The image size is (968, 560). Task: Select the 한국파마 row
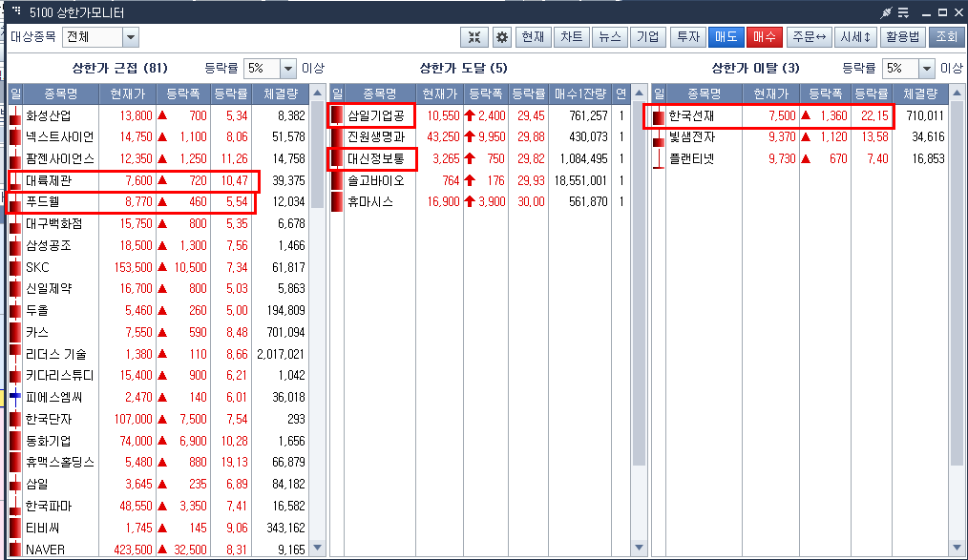click(158, 506)
